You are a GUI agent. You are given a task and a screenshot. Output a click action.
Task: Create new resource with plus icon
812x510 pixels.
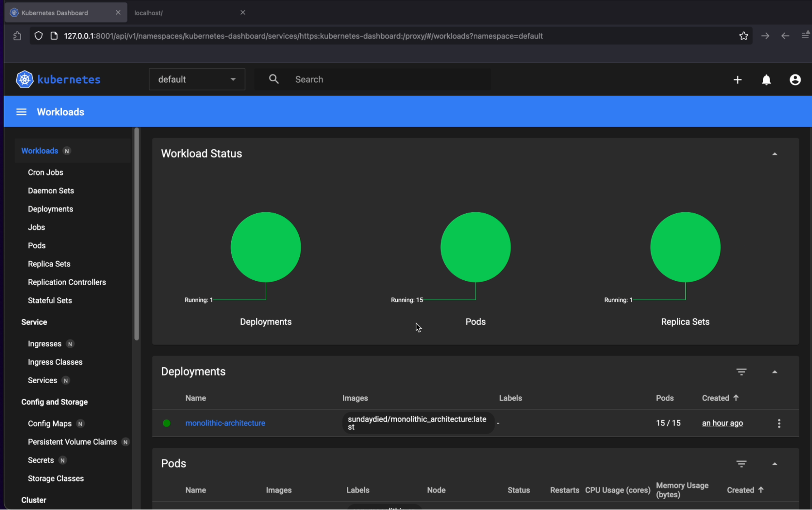pyautogui.click(x=738, y=80)
